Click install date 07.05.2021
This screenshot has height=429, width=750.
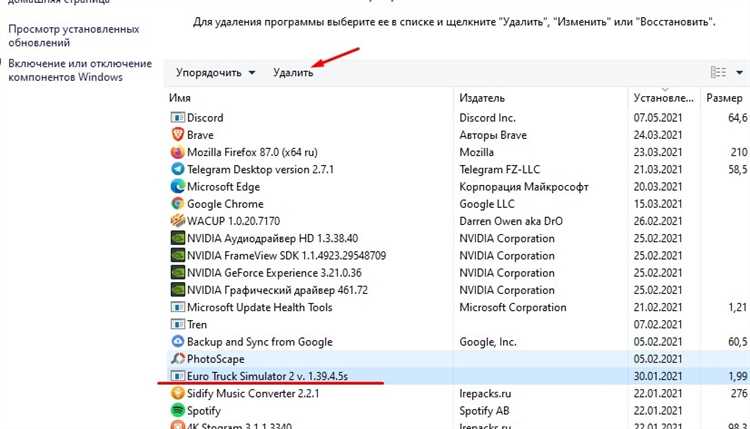pyautogui.click(x=658, y=118)
